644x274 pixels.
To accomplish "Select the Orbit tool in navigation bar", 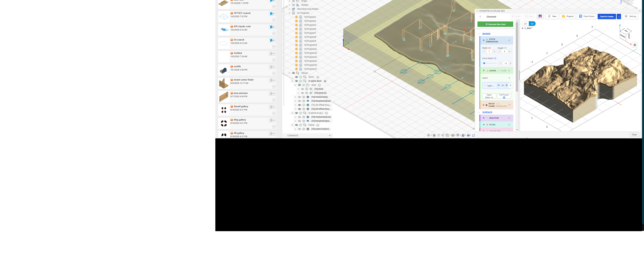I will (428, 135).
